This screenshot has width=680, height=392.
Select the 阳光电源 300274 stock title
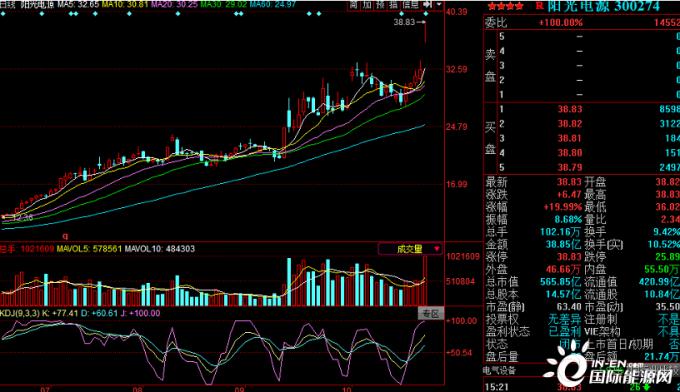coord(604,6)
